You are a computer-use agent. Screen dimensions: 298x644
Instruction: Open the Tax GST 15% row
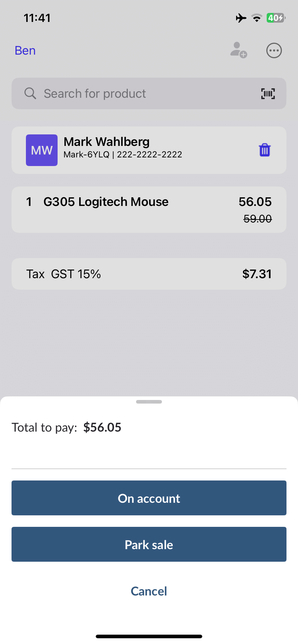(149, 274)
